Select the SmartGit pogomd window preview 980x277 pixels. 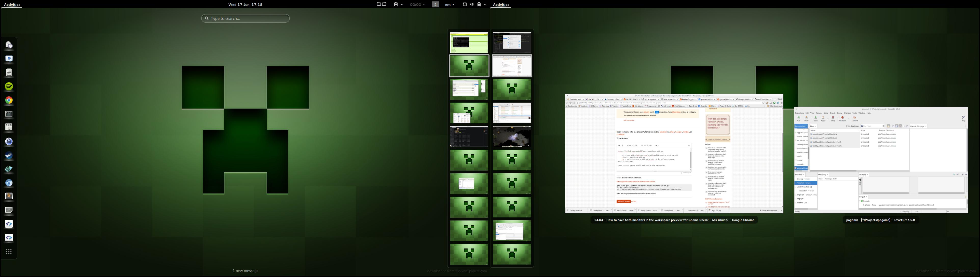[881, 160]
